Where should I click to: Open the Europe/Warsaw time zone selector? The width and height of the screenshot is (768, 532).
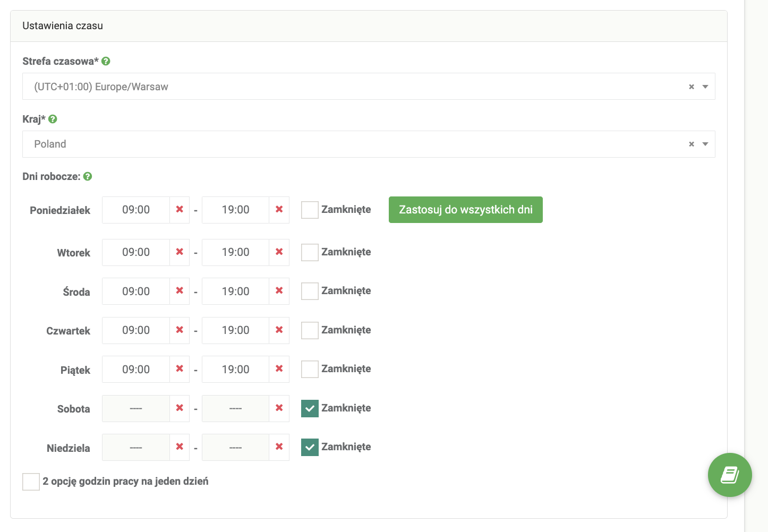click(369, 87)
